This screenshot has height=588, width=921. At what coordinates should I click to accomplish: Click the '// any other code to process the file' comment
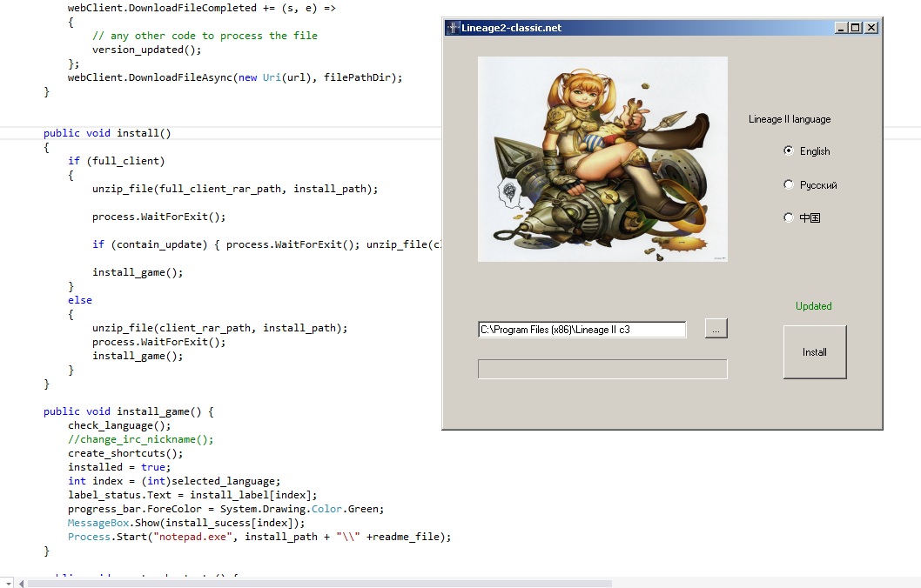(205, 36)
